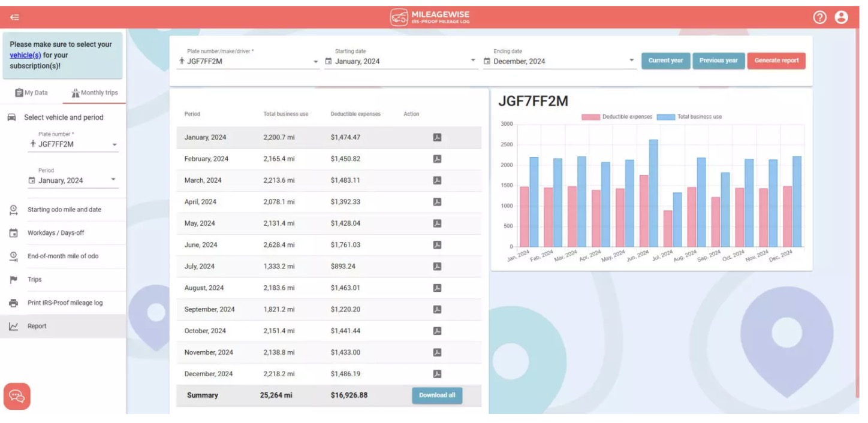Click the Current year button
Viewport: 868px width, 423px height.
[x=665, y=61]
